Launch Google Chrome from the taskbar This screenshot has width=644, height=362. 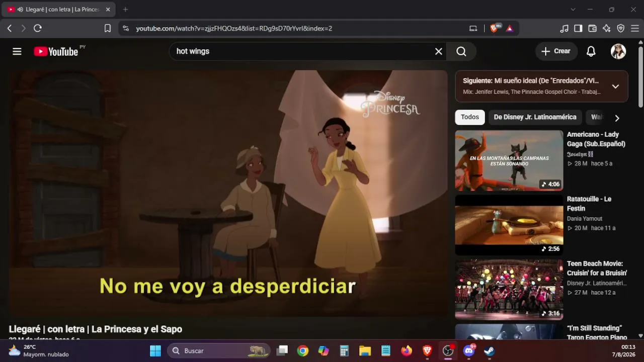pyautogui.click(x=303, y=351)
